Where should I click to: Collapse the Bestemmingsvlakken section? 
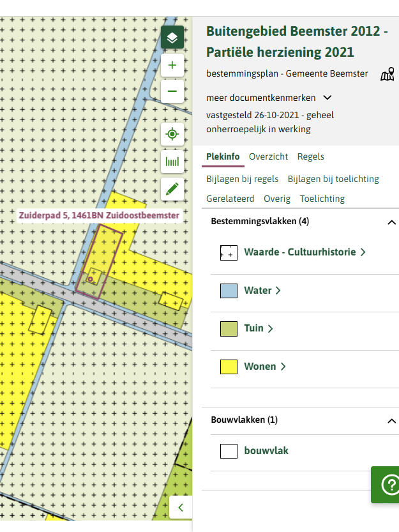[391, 222]
